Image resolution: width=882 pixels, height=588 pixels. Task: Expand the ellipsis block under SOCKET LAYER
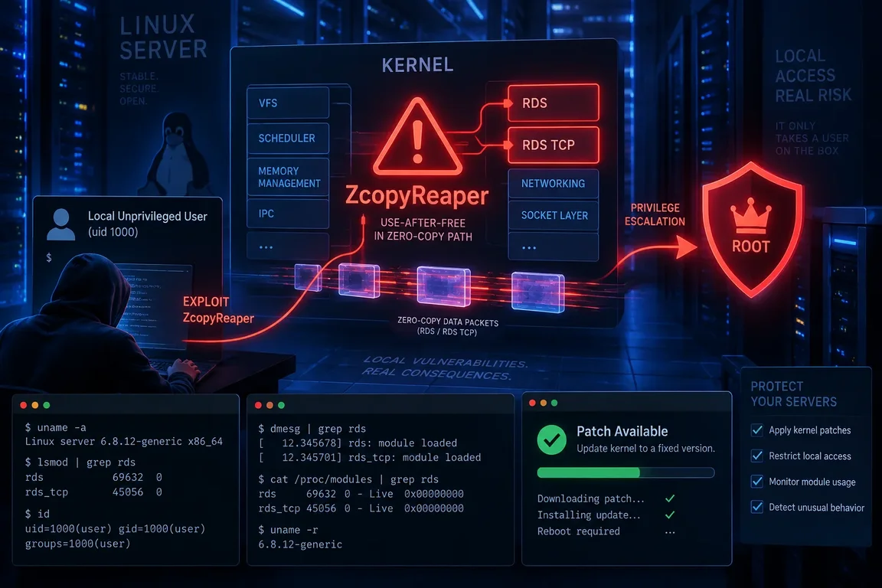pyautogui.click(x=554, y=247)
